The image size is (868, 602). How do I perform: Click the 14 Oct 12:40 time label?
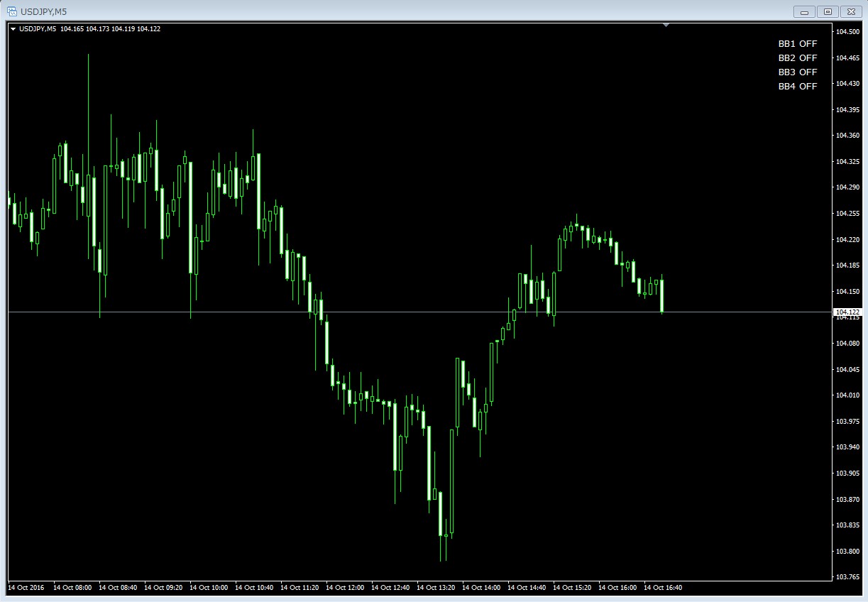pos(390,588)
